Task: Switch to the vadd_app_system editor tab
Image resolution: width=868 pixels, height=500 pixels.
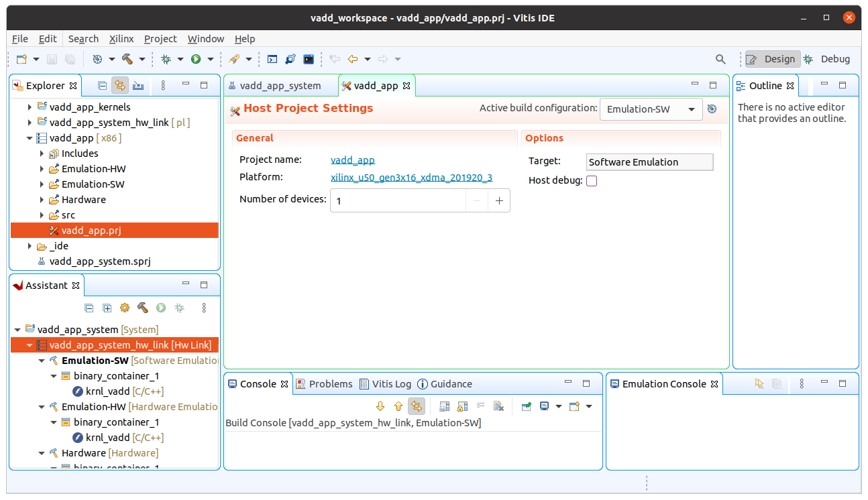Action: click(280, 86)
